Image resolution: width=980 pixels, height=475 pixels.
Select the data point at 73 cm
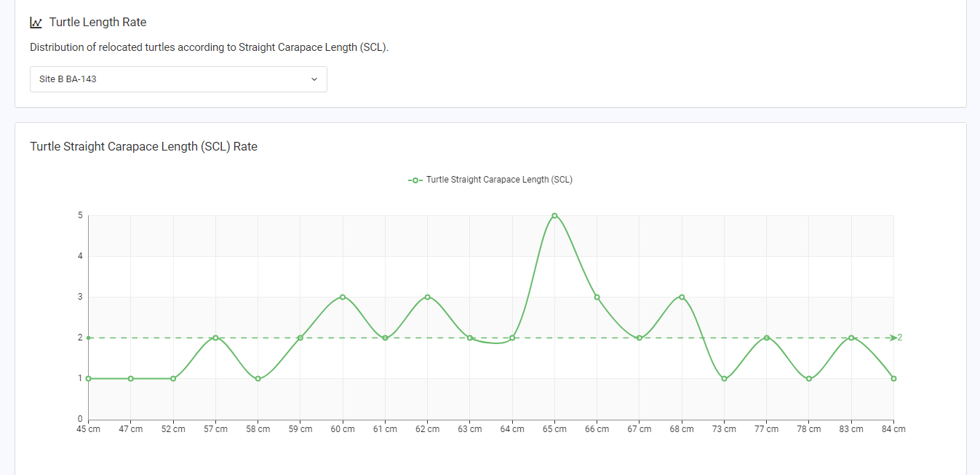pos(724,378)
